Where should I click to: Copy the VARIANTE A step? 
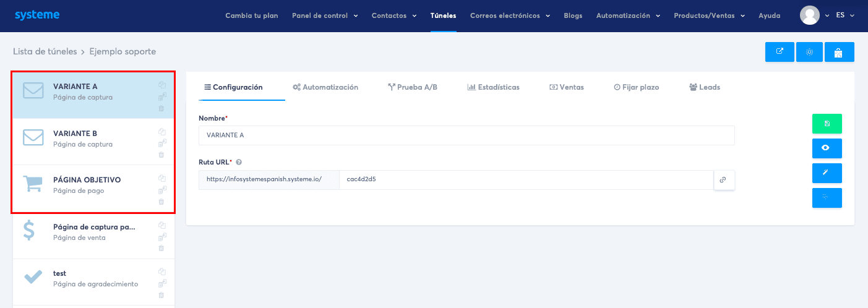pyautogui.click(x=161, y=85)
